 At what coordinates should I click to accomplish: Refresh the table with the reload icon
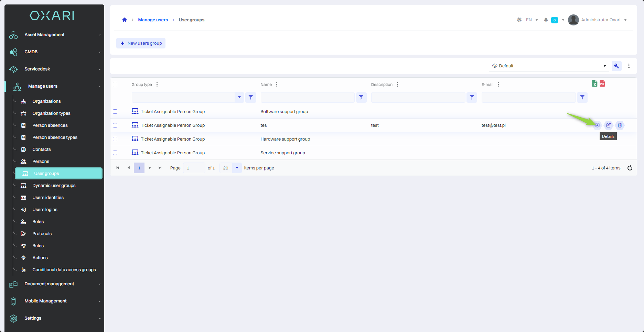[630, 168]
